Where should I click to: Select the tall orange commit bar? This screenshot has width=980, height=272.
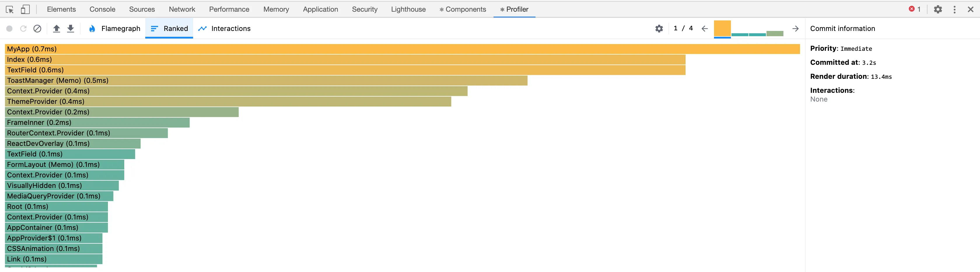click(722, 29)
